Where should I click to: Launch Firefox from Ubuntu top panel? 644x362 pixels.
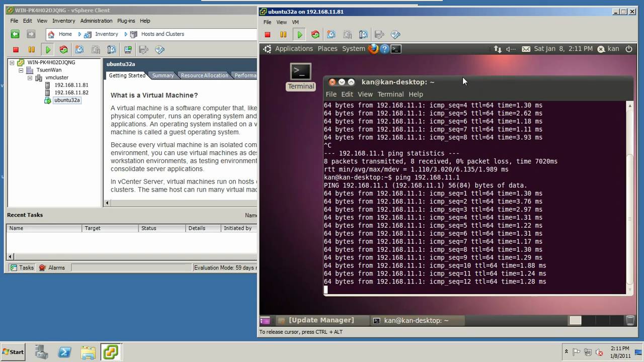click(373, 49)
